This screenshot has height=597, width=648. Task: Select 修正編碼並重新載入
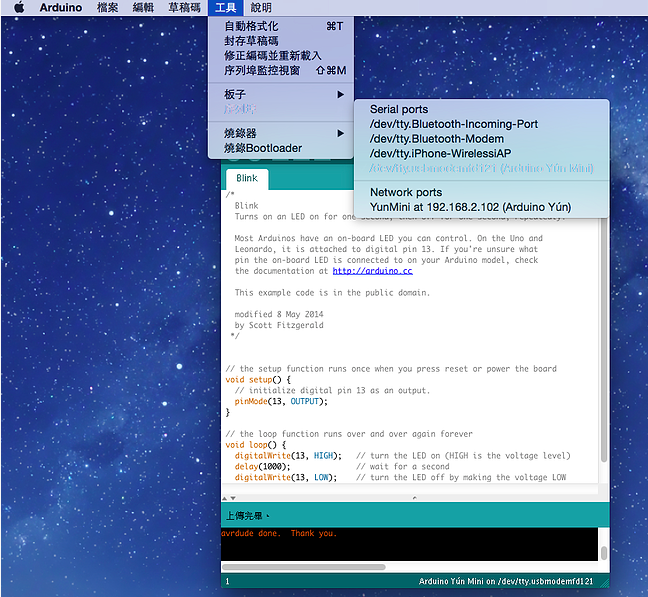[x=281, y=56]
